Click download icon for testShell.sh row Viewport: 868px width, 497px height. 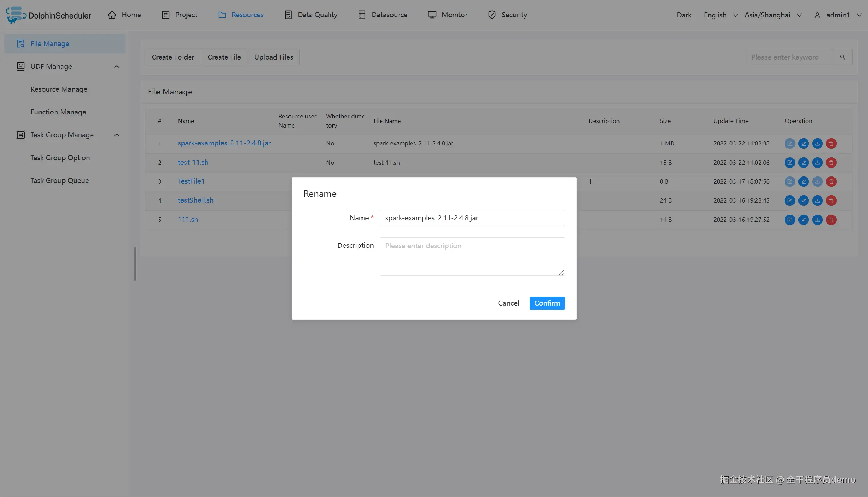(817, 200)
